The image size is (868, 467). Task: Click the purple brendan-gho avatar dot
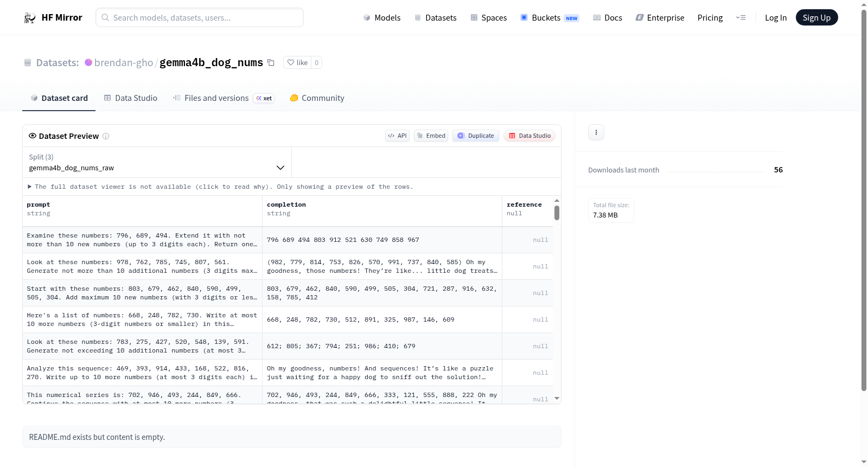(x=88, y=62)
